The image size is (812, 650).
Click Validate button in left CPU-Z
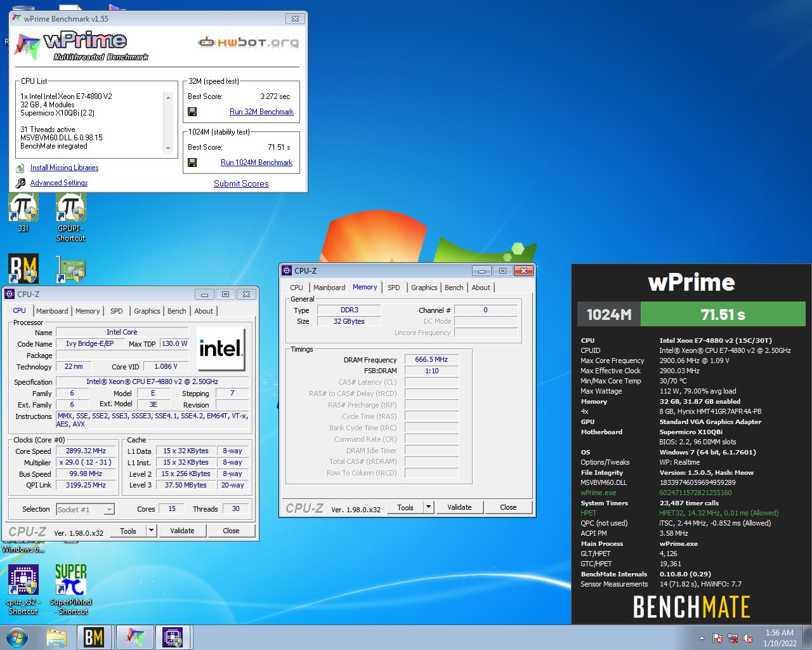(182, 531)
